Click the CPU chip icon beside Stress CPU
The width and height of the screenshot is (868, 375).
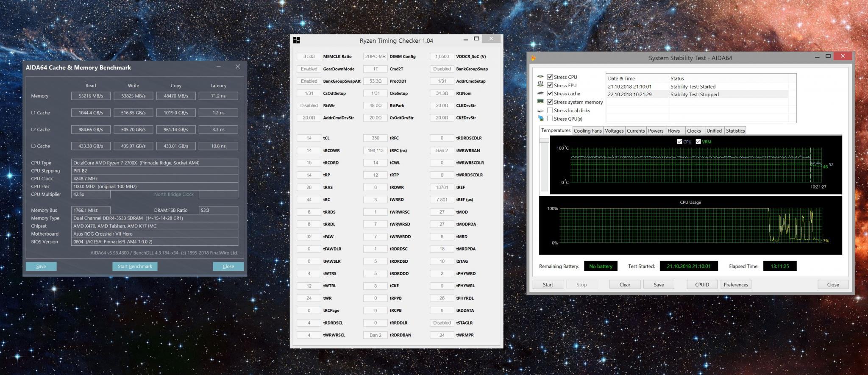[540, 77]
